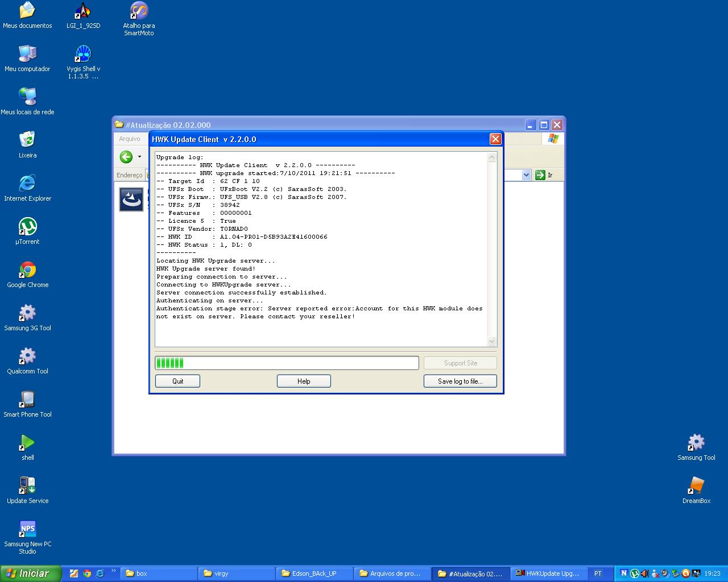Image resolution: width=728 pixels, height=582 pixels.
Task: Click Chrome icon in quick launch
Action: [x=87, y=573]
